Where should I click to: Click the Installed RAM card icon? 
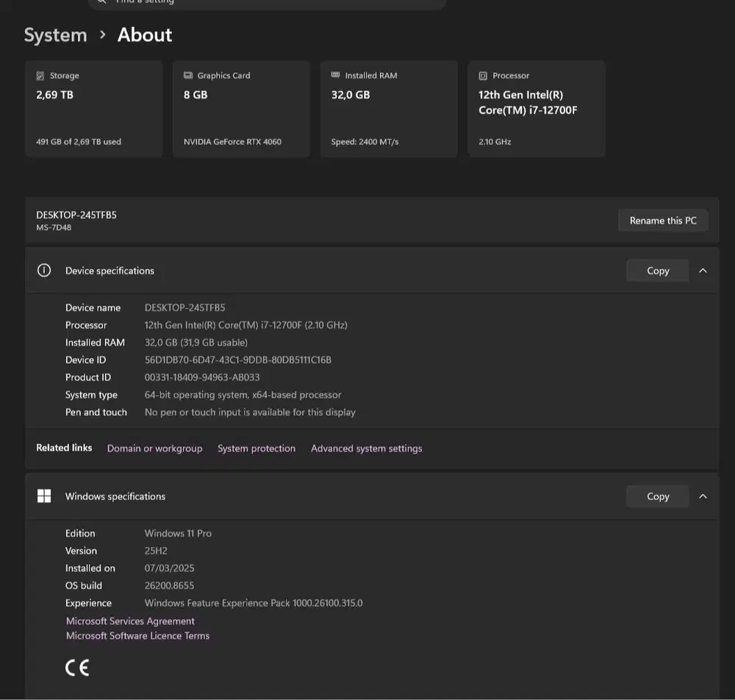tap(336, 75)
